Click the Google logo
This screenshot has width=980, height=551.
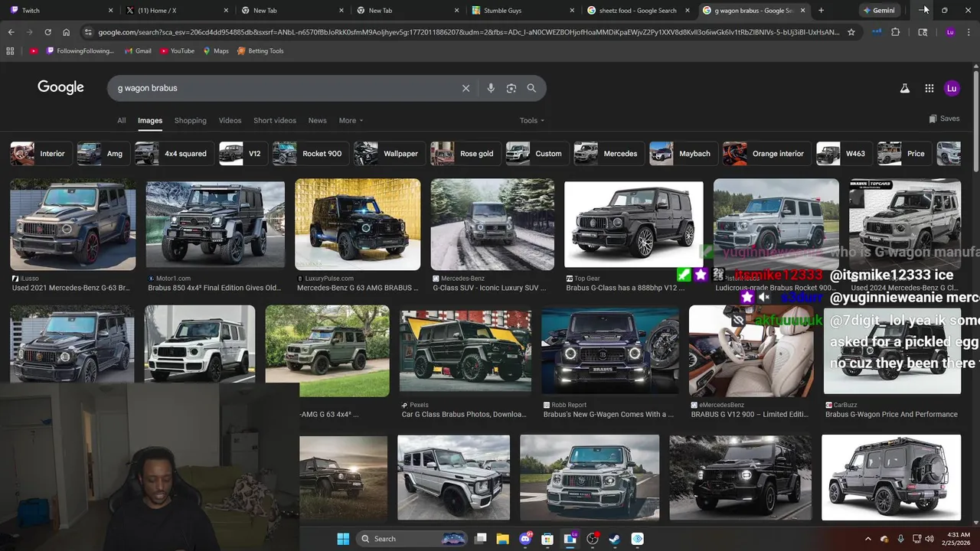[x=60, y=87]
